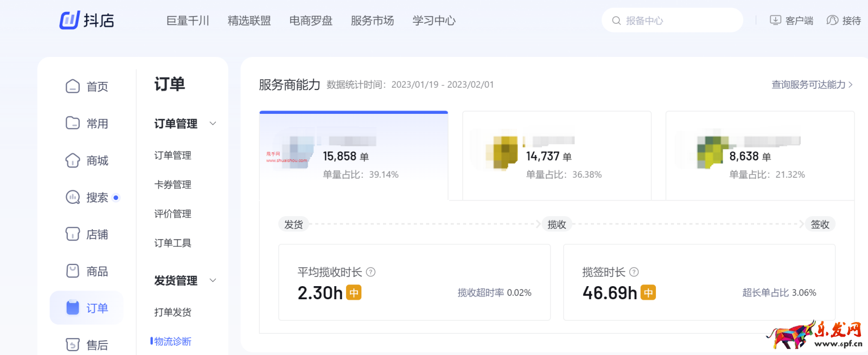Screen dimensions: 868x355
Task: Open 商品 product sidebar icon
Action: (x=73, y=271)
